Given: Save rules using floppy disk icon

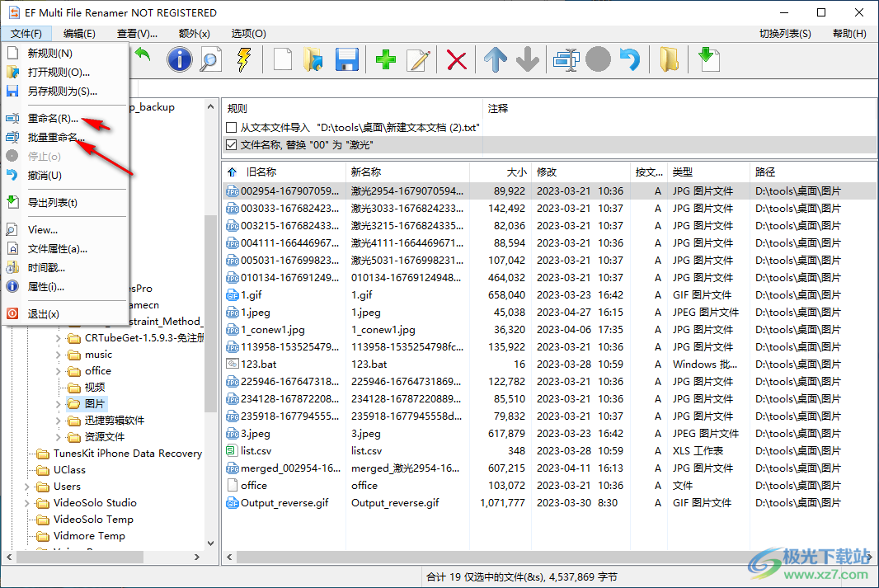Looking at the screenshot, I should [346, 59].
